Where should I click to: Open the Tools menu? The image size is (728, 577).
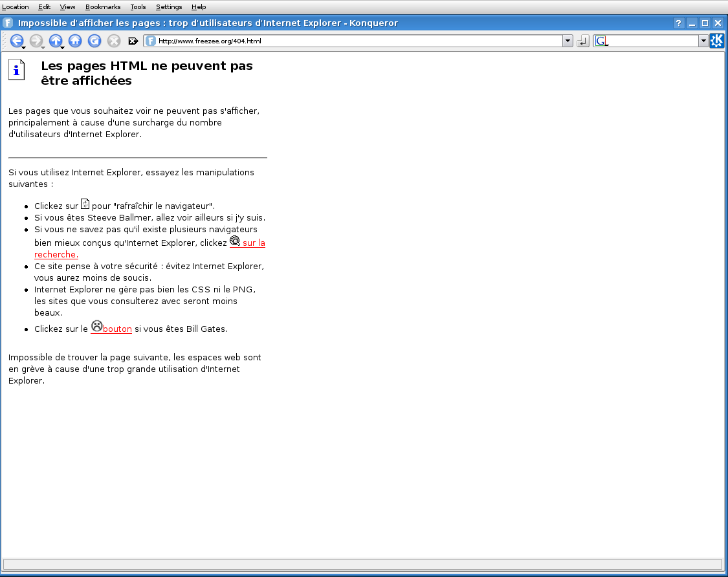coord(138,7)
